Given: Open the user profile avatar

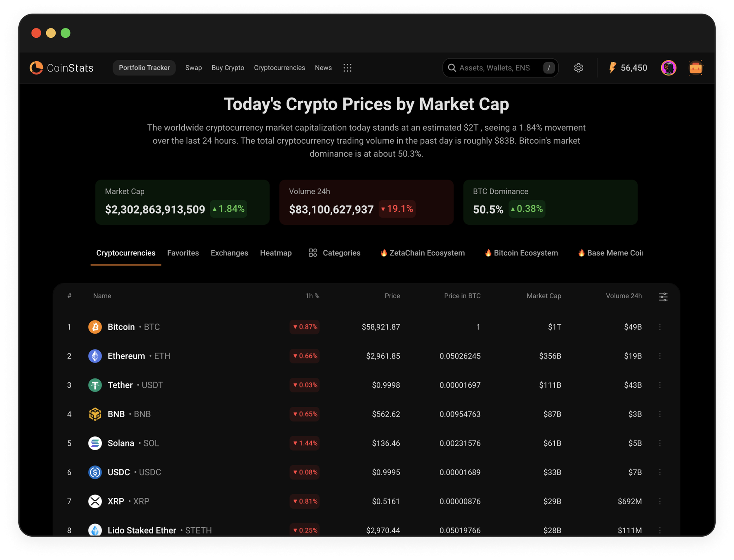Looking at the screenshot, I should coord(668,68).
